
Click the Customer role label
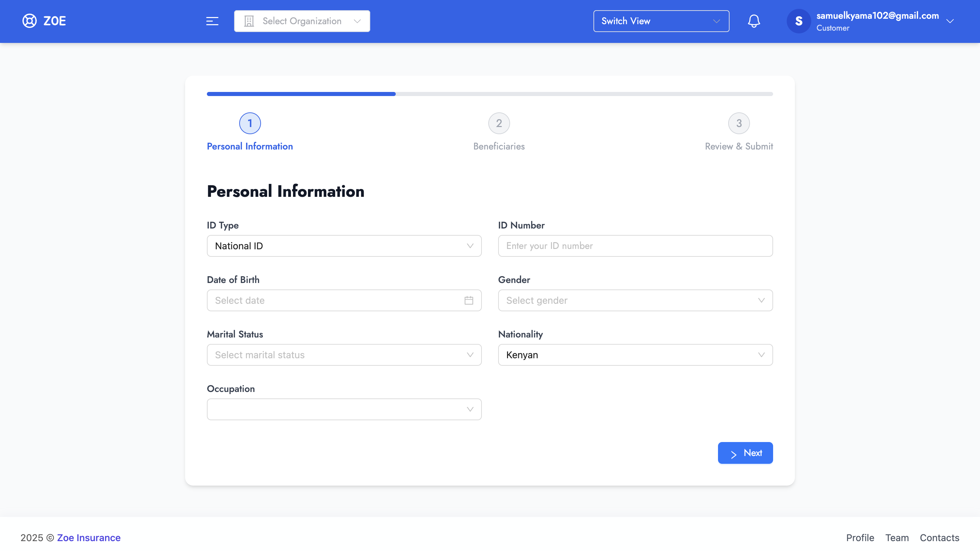(x=832, y=28)
